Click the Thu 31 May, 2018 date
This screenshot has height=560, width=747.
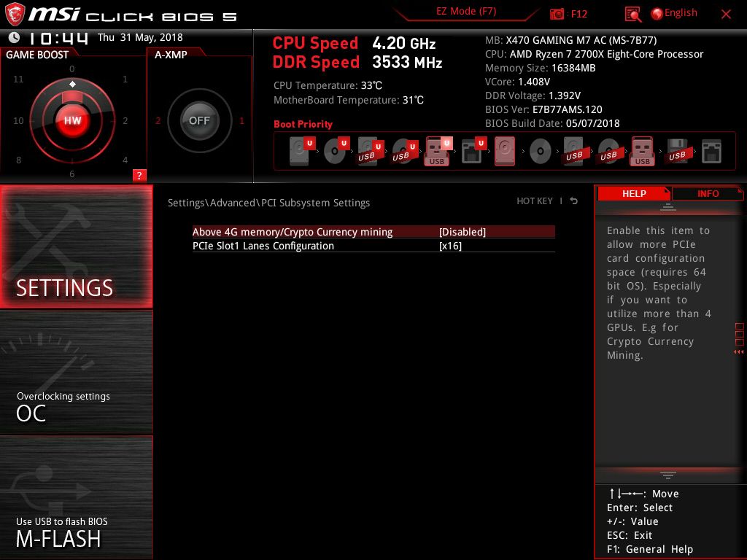click(x=140, y=38)
